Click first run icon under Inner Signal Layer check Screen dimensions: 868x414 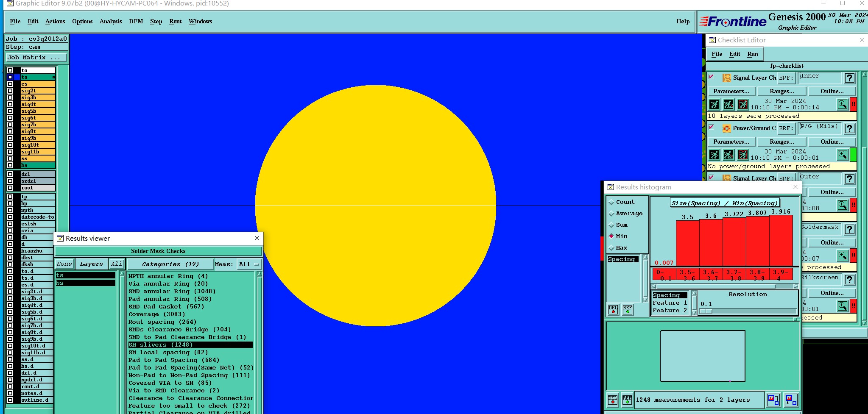click(714, 104)
